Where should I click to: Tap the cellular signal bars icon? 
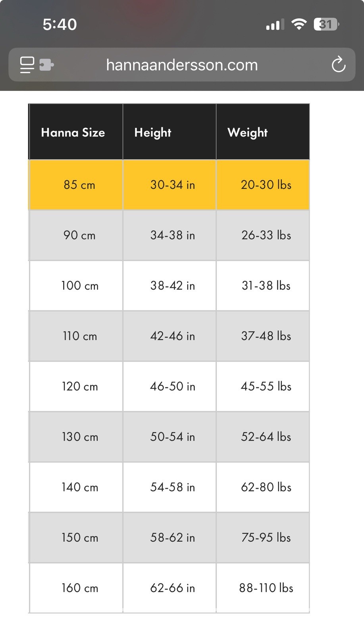coord(275,25)
